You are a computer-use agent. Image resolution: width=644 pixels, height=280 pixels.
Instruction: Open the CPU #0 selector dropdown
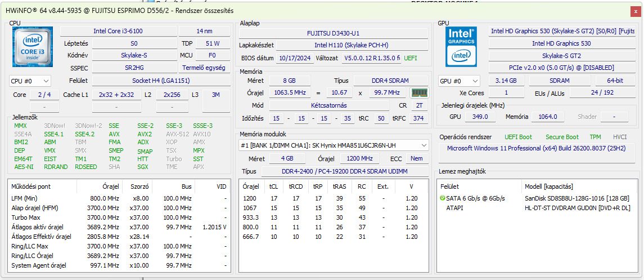pos(30,81)
